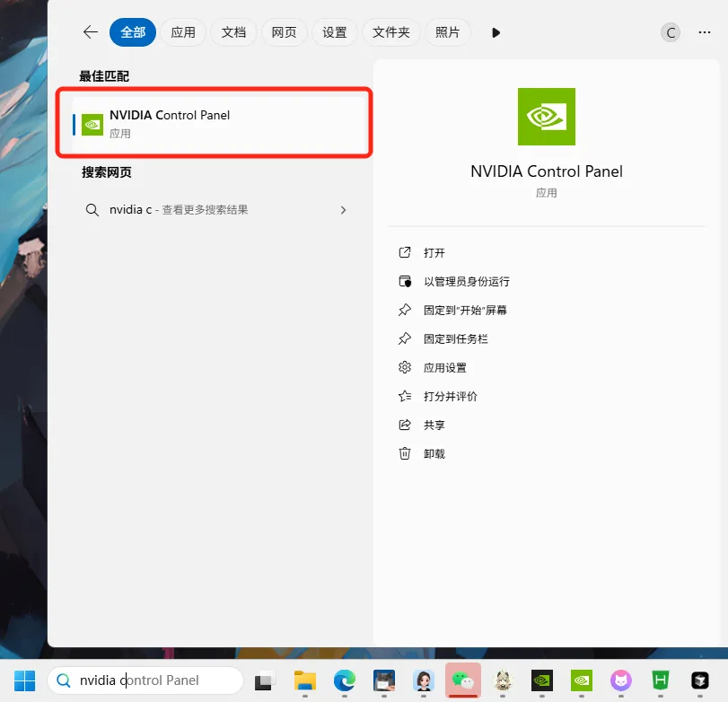The width and height of the screenshot is (728, 702).
Task: Open WeChat from the taskbar
Action: (x=463, y=680)
